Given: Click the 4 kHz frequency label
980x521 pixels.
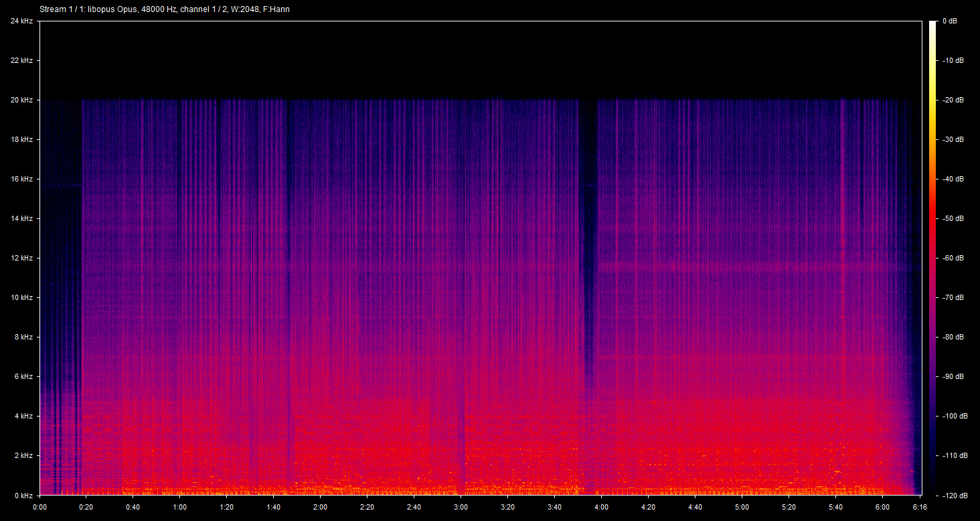Looking at the screenshot, I should tap(23, 416).
